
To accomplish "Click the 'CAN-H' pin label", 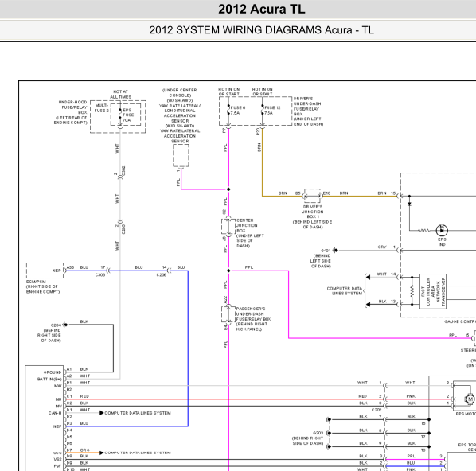I will click(55, 413).
